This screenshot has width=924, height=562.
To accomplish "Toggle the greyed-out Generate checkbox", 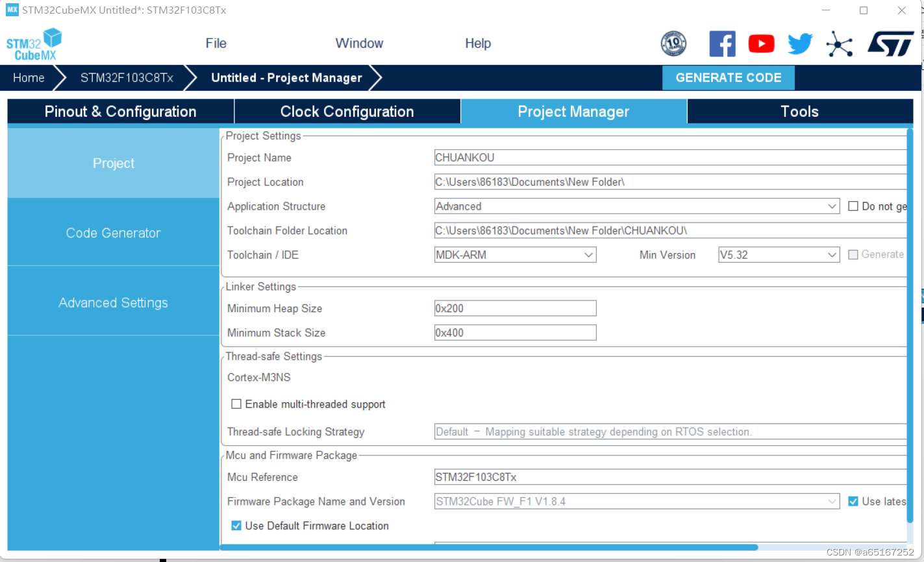I will [853, 254].
